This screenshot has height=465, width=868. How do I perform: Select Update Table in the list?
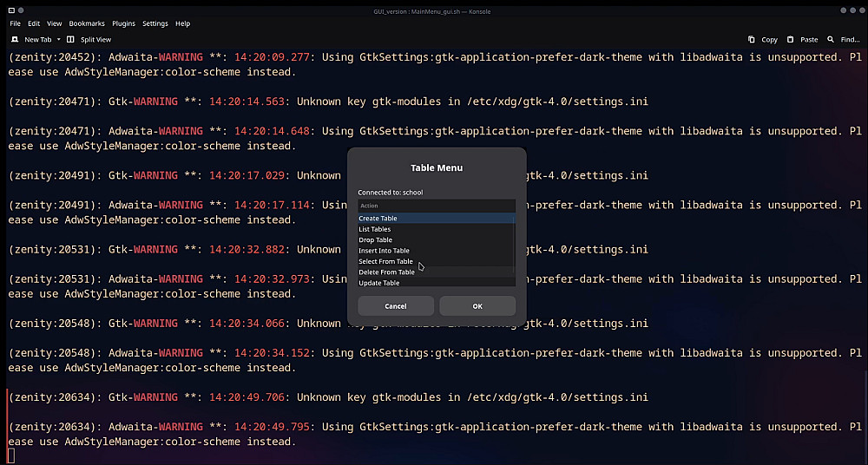437,282
